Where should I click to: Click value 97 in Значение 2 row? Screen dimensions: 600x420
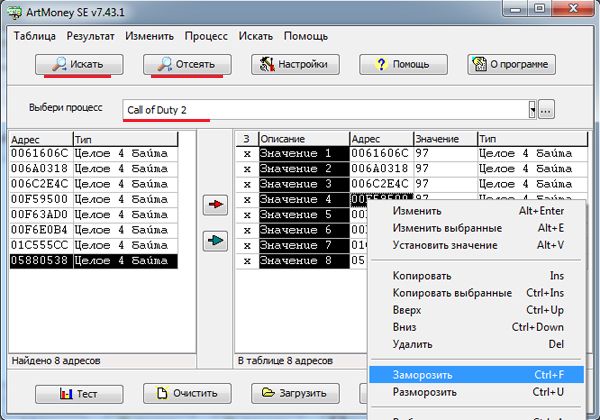445,169
